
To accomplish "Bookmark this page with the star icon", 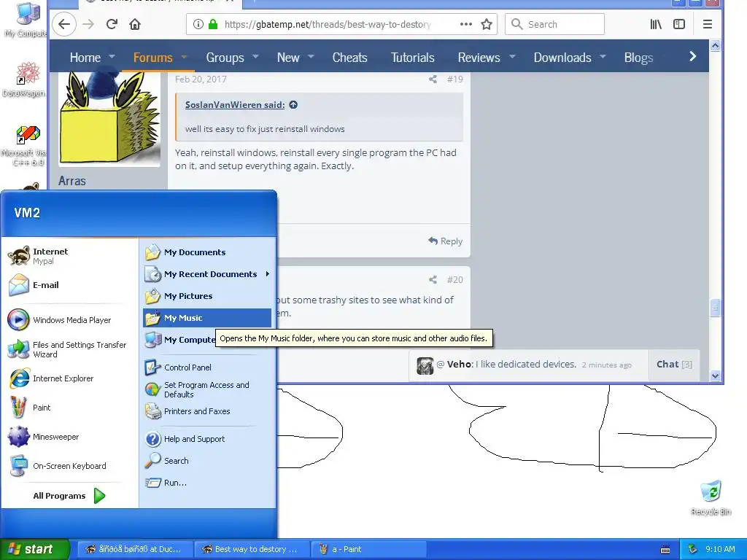I will click(x=487, y=24).
